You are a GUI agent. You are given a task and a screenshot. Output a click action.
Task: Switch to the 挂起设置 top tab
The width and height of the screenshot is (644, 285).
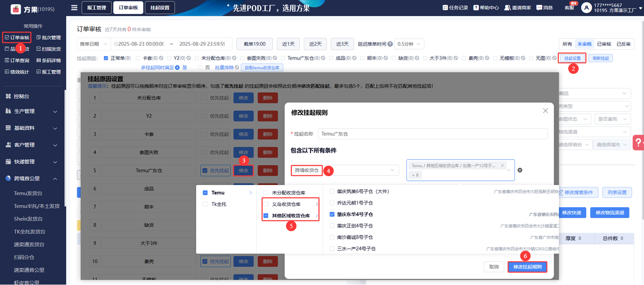pyautogui.click(x=160, y=8)
